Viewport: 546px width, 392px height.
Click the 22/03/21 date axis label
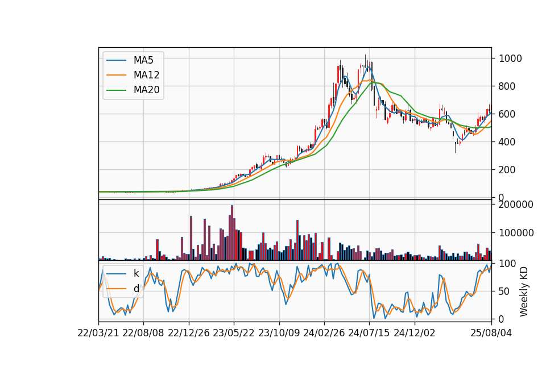tap(98, 333)
